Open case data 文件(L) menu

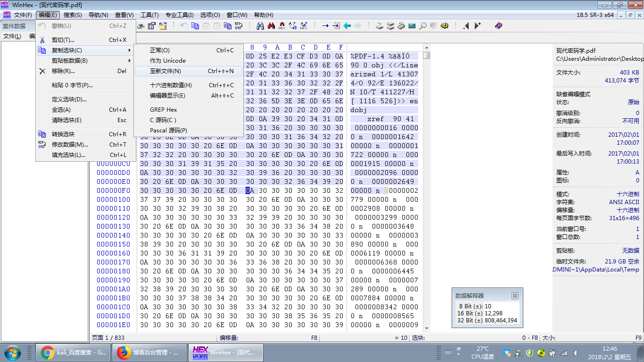point(12,36)
